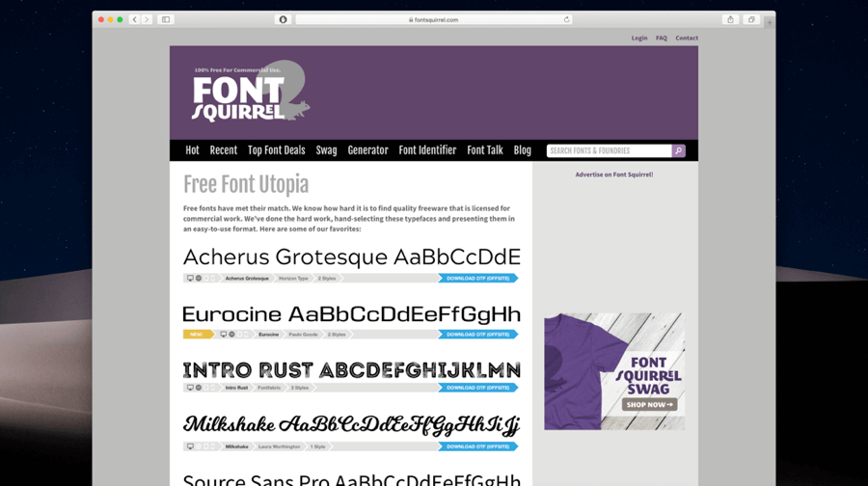
Task: Open Top Font Deals in navigation
Action: 276,150
